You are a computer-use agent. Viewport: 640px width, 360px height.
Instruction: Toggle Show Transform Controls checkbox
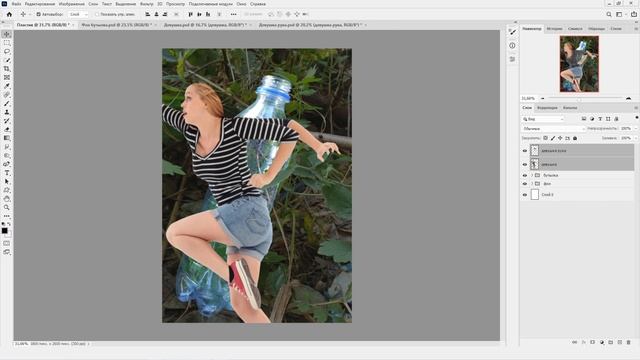click(97, 14)
